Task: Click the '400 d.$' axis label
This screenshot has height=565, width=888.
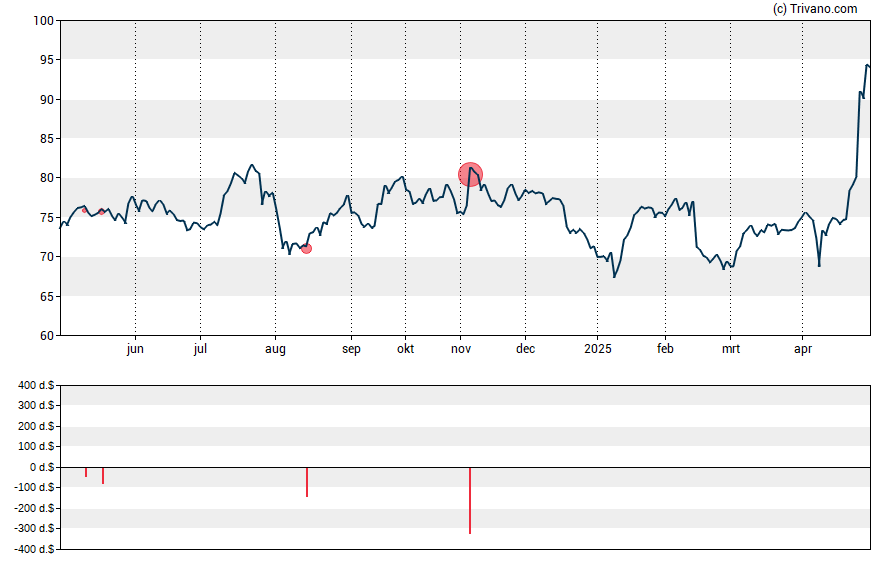Action: [x=36, y=386]
